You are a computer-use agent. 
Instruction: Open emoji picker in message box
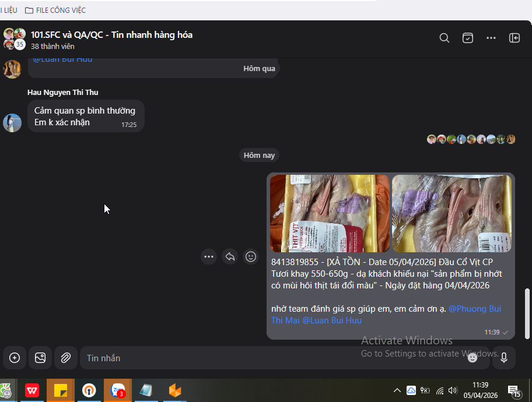tap(473, 358)
